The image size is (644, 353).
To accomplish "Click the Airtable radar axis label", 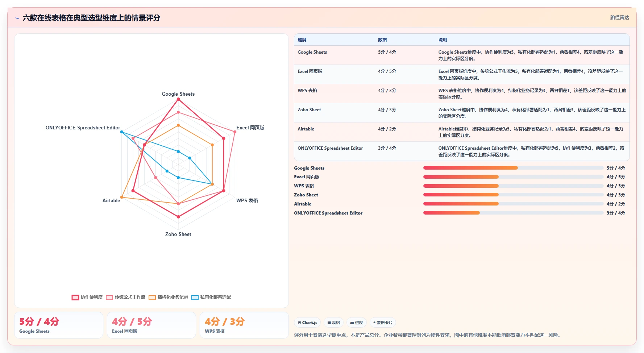I will 111,200.
